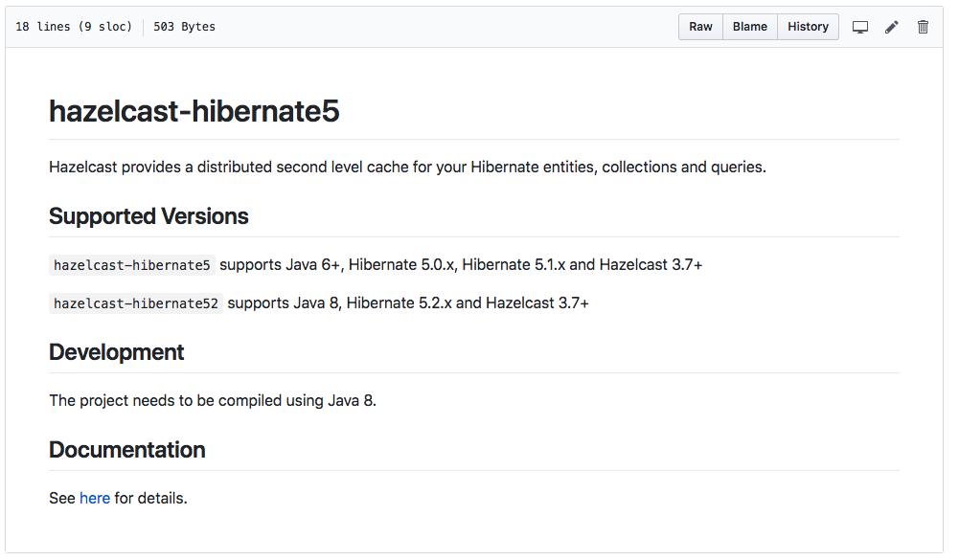The width and height of the screenshot is (959, 560).
Task: Open the documentation via the here link
Action: tap(94, 498)
